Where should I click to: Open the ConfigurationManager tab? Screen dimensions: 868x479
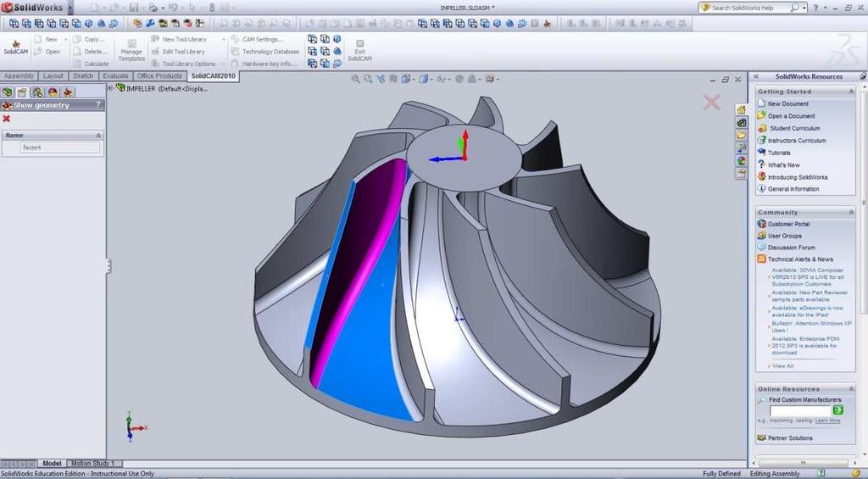click(37, 92)
